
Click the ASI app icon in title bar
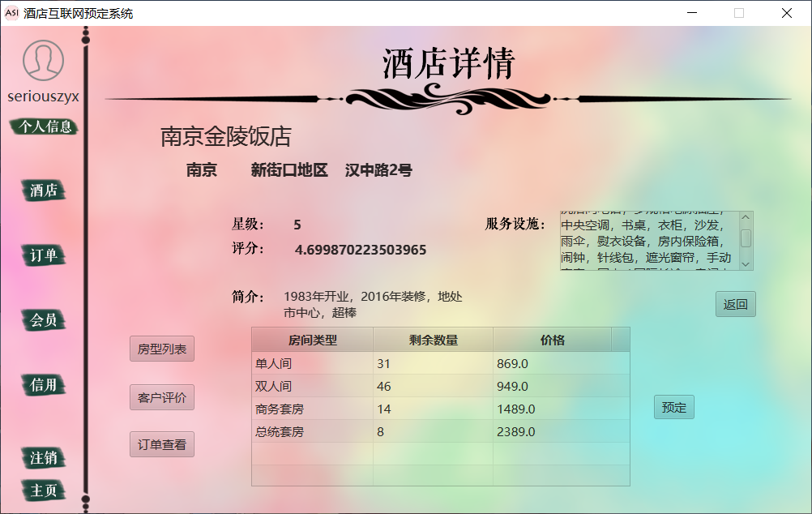[x=11, y=13]
